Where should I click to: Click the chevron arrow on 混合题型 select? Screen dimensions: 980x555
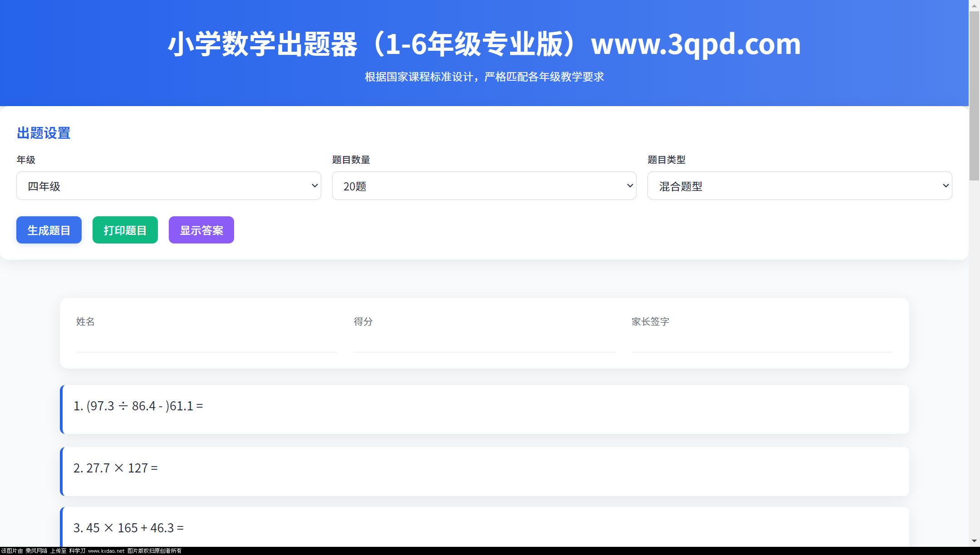[x=946, y=186]
